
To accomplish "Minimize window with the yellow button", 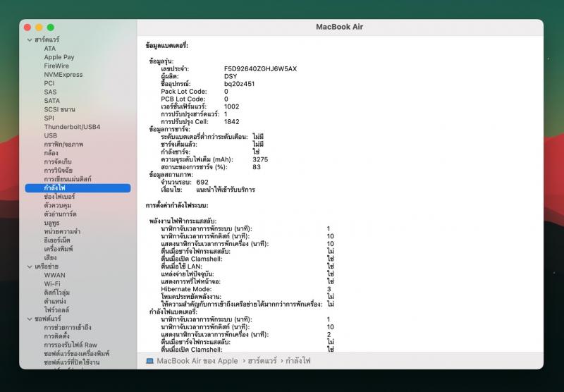I will (39, 27).
